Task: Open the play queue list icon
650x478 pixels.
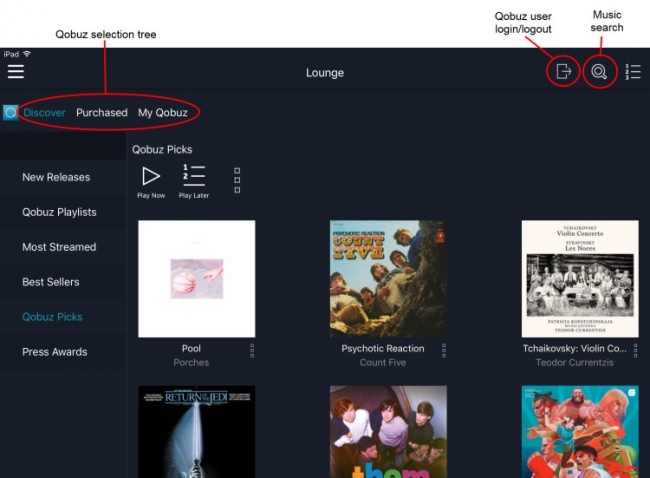Action: point(633,72)
